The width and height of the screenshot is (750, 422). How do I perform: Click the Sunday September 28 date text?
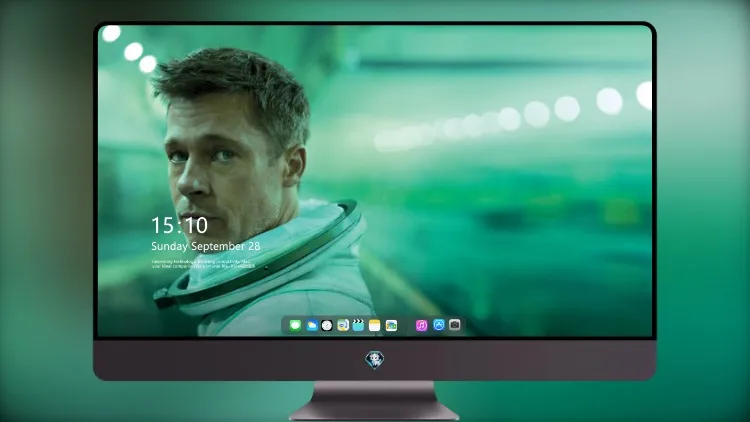coord(206,246)
